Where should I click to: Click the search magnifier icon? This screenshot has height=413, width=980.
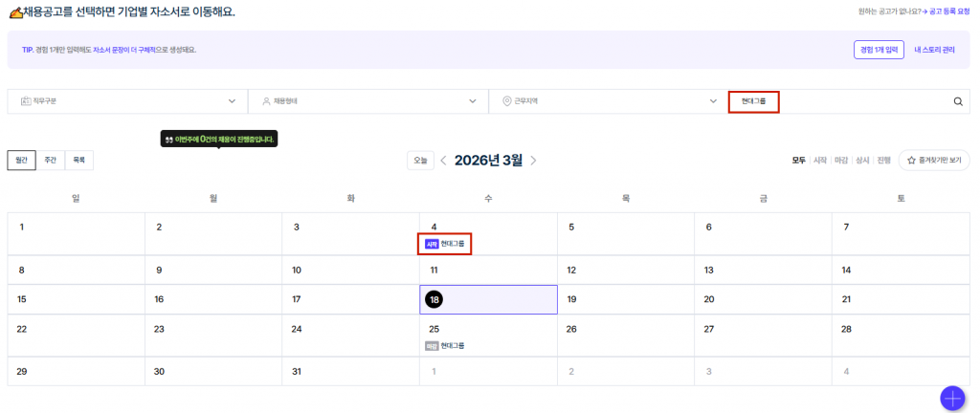point(958,101)
